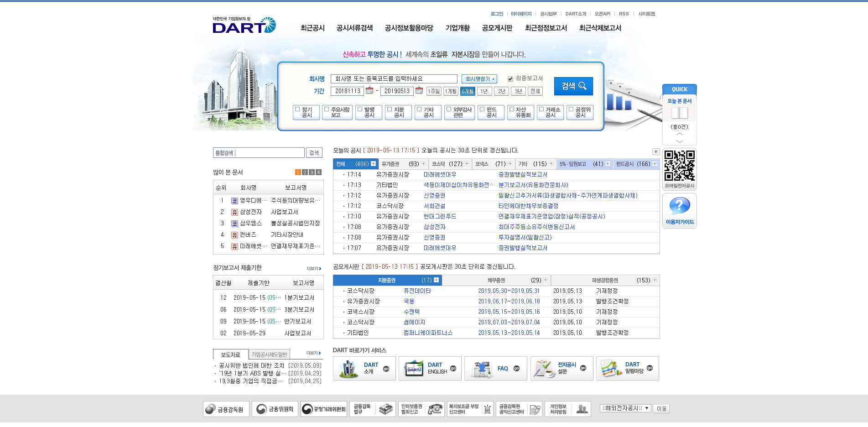This screenshot has width=868, height=427.
Task: Select the 1년 period button
Action: pos(484,91)
